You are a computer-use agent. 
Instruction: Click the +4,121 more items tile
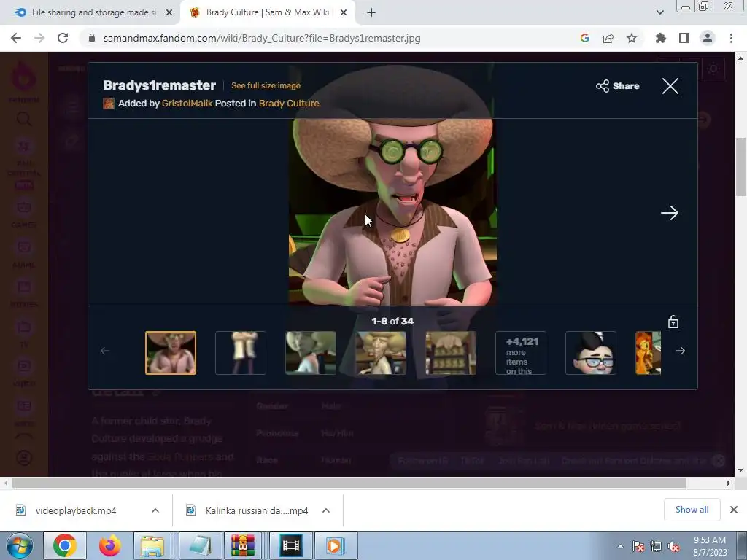[x=521, y=353]
